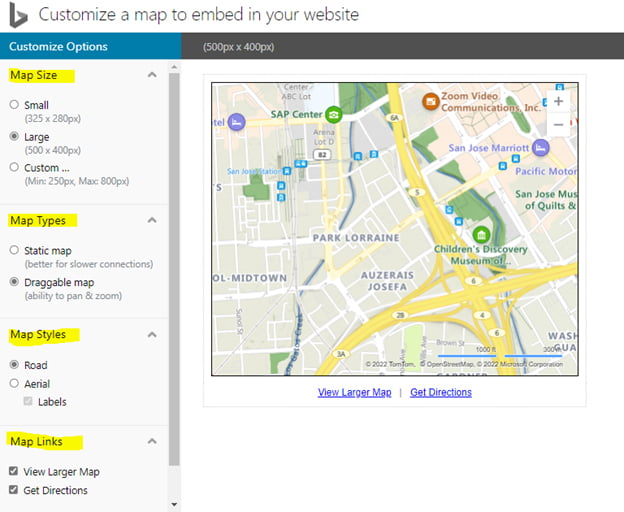This screenshot has width=624, height=512.
Task: Collapse the Map Links section
Action: [x=152, y=441]
